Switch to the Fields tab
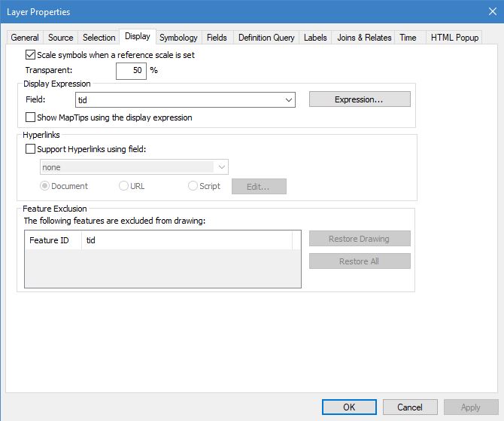The width and height of the screenshot is (504, 421). pos(217,38)
